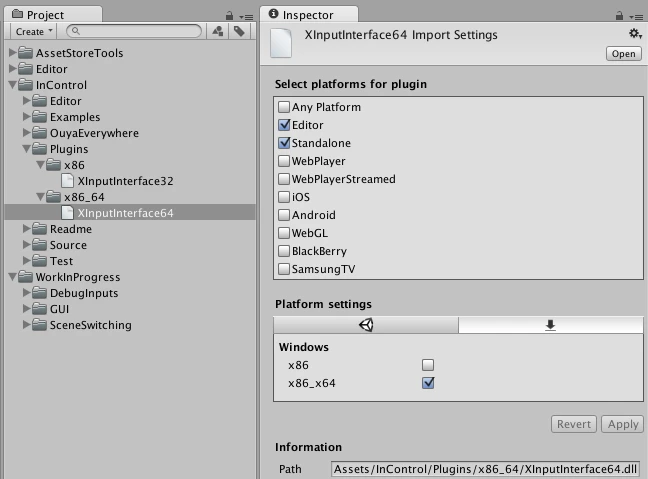Click the search-by-type icon in Project toolbar
This screenshot has height=479, width=648.
coord(218,31)
